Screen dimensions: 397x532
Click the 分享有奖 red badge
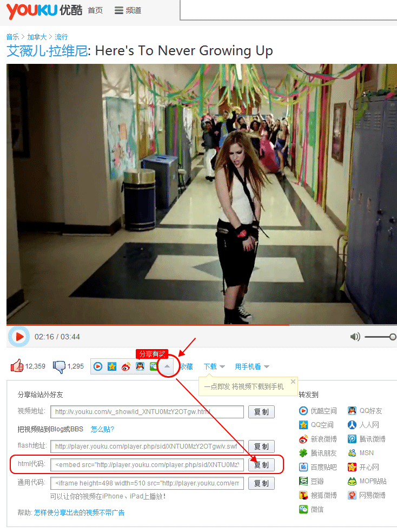[152, 354]
